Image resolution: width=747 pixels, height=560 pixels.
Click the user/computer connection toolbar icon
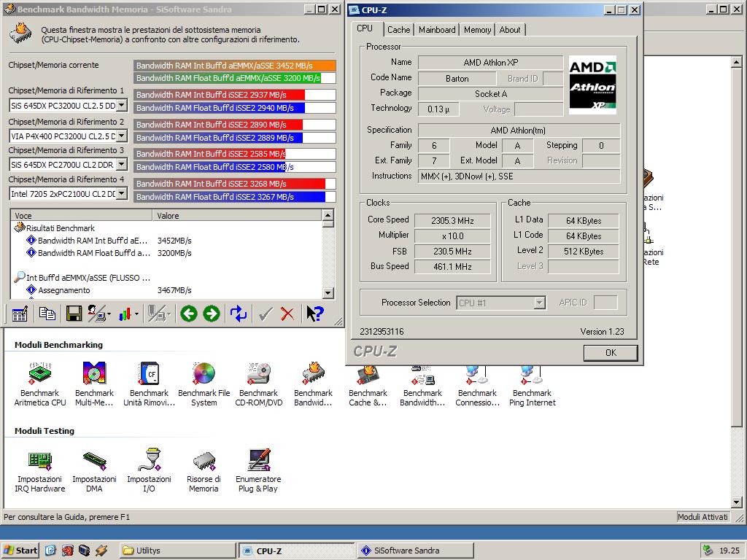97,314
